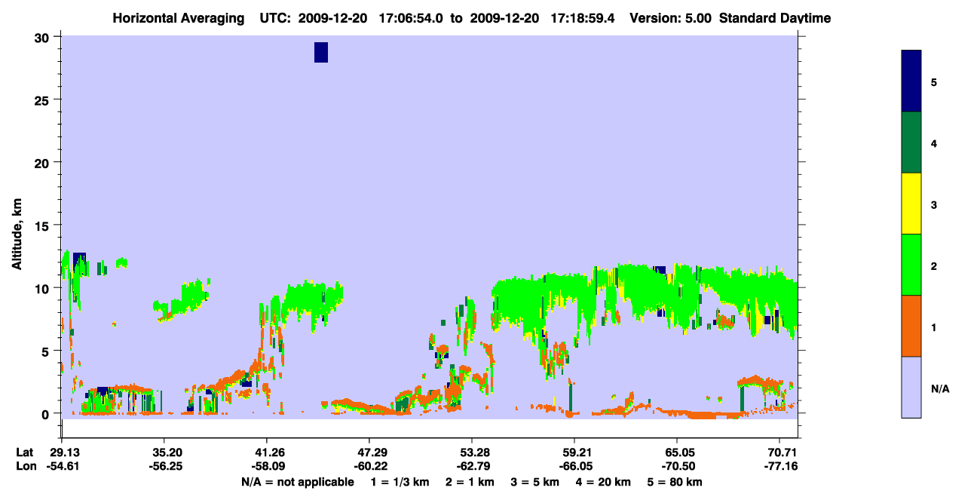
Task: Click the 'Standard Daytime' title text
Action: 775,18
